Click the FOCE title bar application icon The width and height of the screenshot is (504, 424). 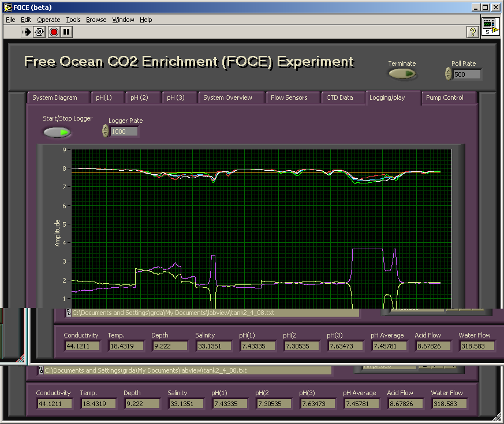pos(8,7)
